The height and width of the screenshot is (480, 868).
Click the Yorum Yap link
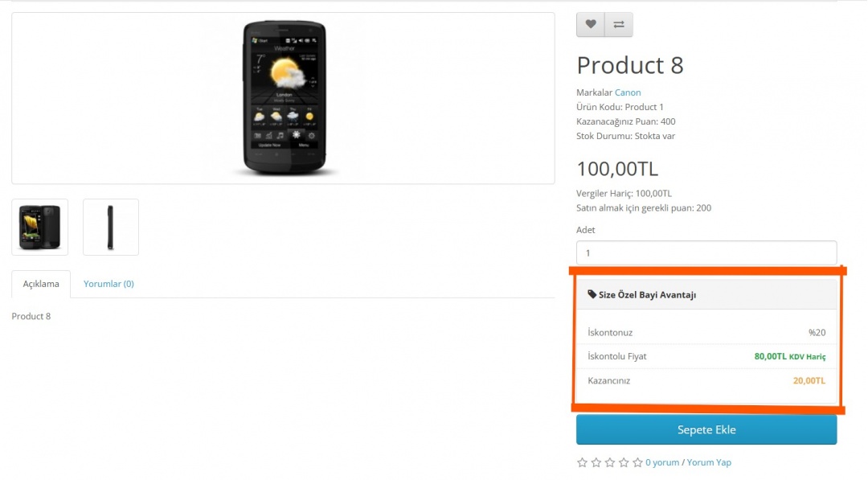pyautogui.click(x=709, y=462)
